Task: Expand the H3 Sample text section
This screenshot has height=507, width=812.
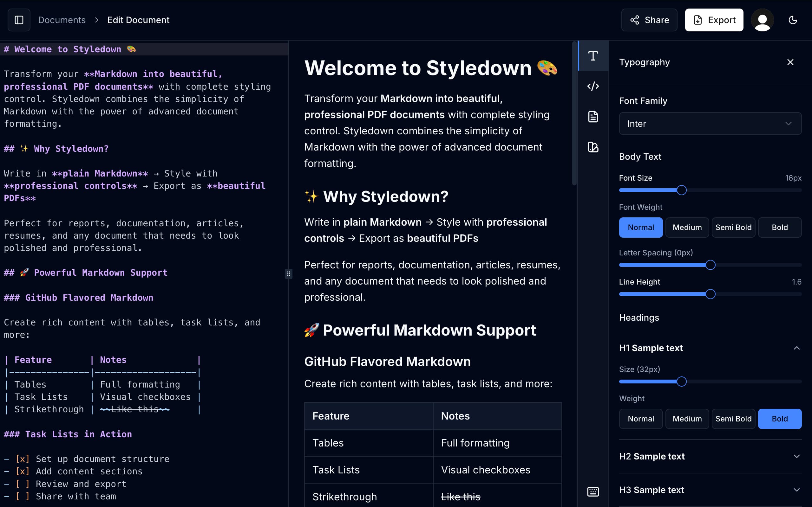Action: click(710, 490)
